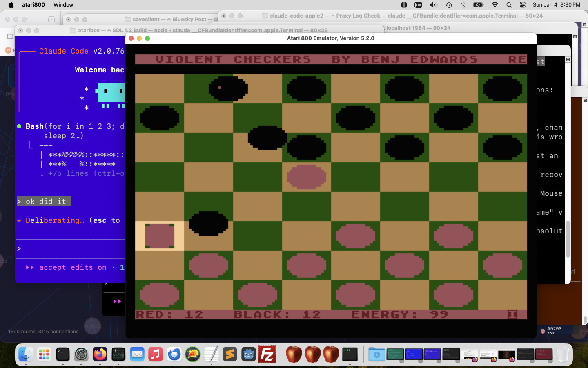The width and height of the screenshot is (588, 368).
Task: Select the red checker in the board's center
Action: pyautogui.click(x=306, y=177)
